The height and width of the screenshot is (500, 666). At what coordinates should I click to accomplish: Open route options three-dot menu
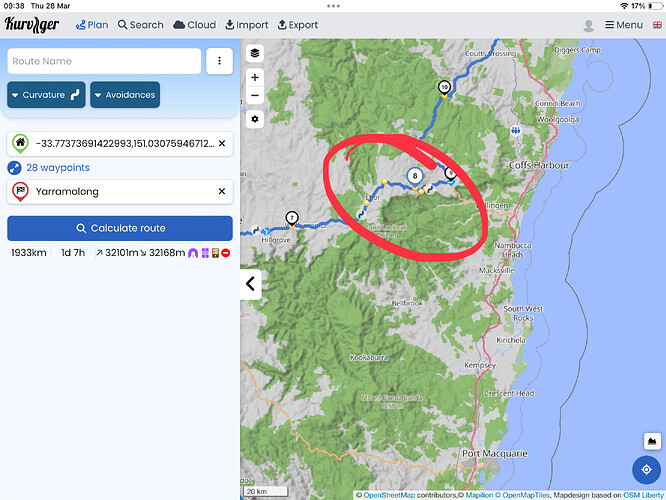click(x=219, y=61)
